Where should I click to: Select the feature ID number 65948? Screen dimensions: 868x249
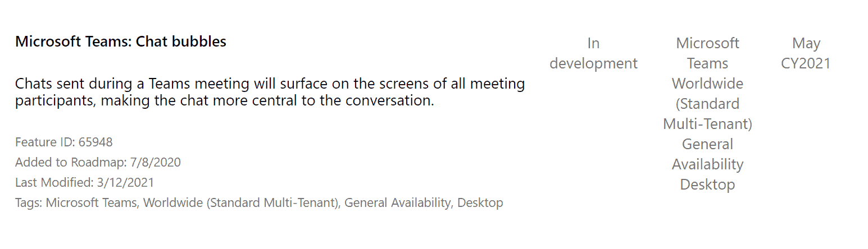coord(96,142)
